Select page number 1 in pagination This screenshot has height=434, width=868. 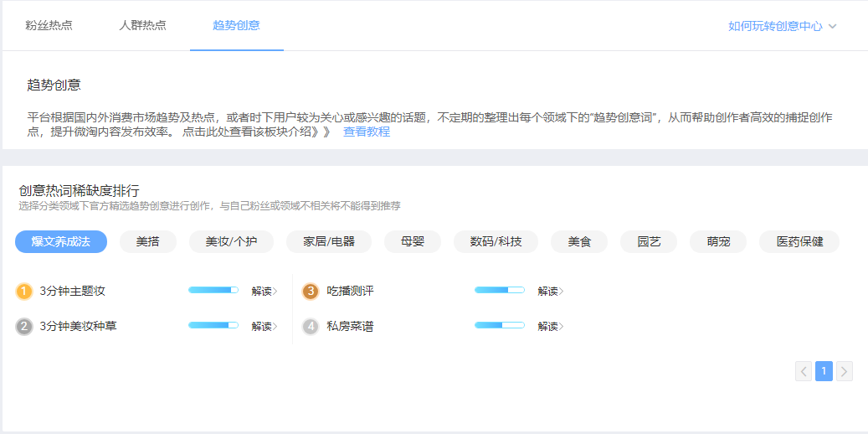point(824,371)
